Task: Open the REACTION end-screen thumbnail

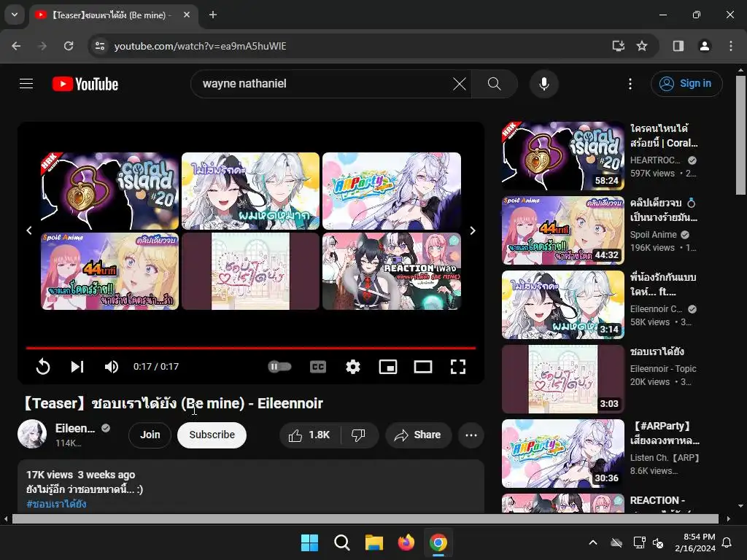Action: 392,271
